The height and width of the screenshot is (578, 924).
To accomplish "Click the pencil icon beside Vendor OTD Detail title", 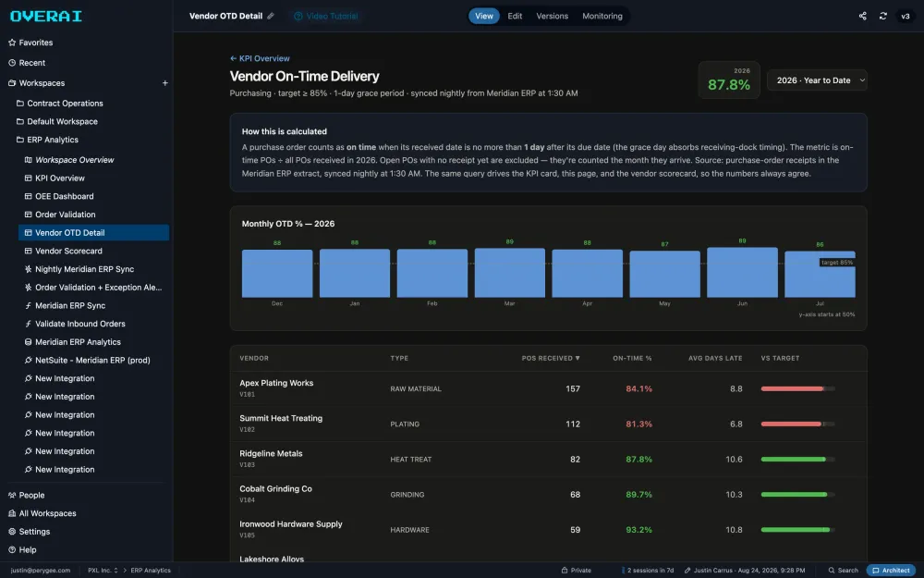I will pyautogui.click(x=271, y=16).
